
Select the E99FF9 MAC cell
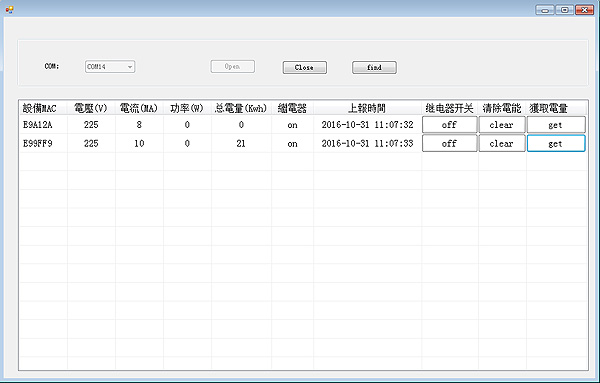click(x=43, y=143)
